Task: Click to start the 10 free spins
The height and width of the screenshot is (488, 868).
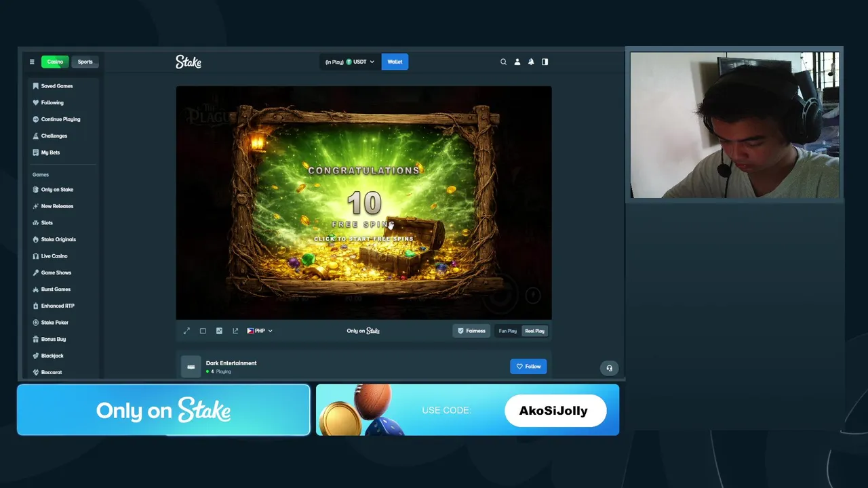Action: pyautogui.click(x=363, y=239)
